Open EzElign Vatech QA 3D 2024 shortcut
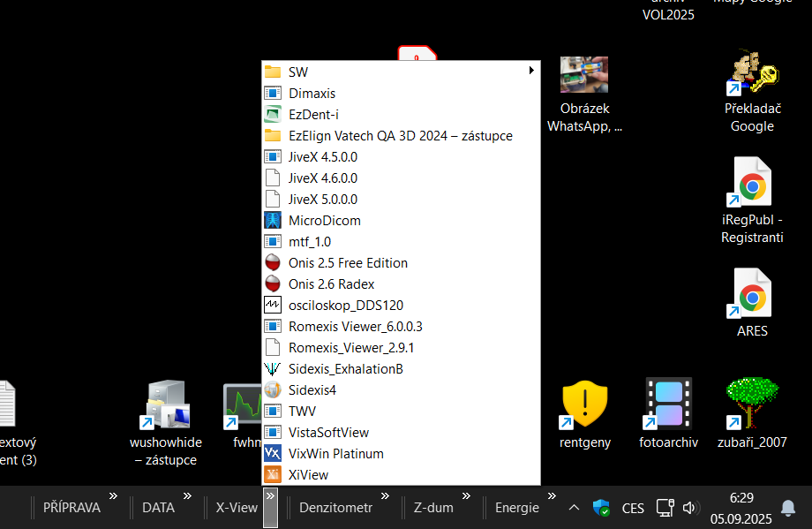The height and width of the screenshot is (529, 812). coord(401,136)
